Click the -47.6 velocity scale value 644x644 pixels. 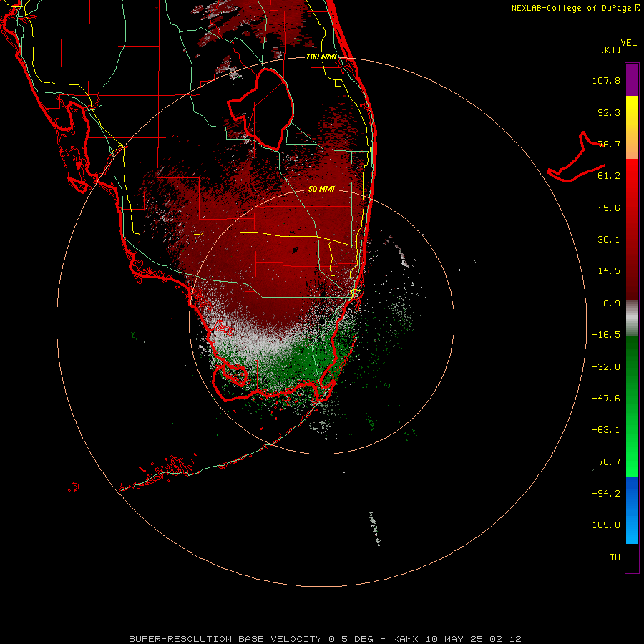(x=606, y=399)
